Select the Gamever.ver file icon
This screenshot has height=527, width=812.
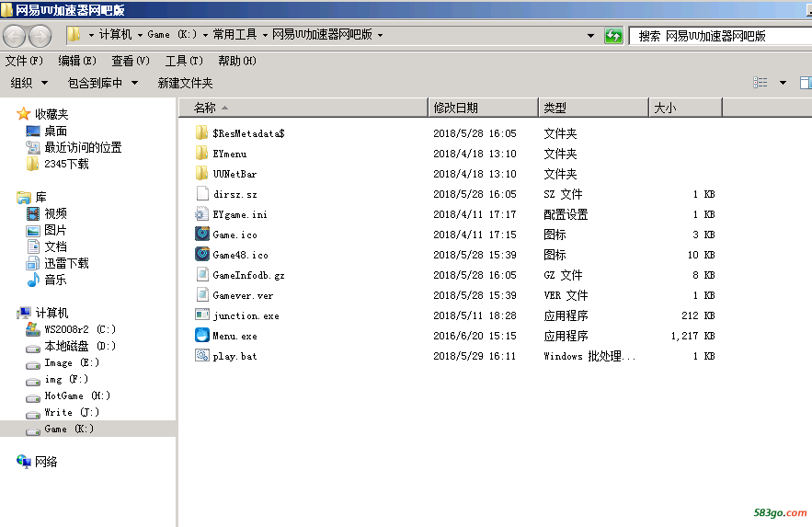(202, 294)
